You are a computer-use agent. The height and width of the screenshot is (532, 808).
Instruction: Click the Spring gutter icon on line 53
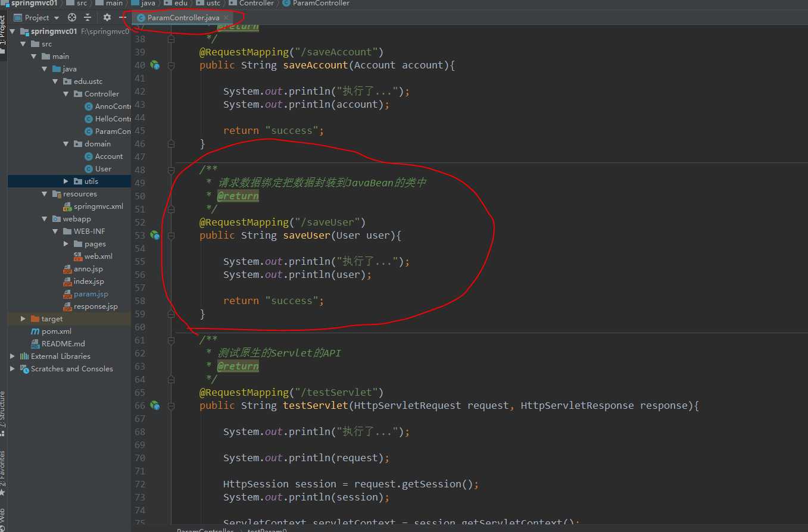click(x=155, y=235)
